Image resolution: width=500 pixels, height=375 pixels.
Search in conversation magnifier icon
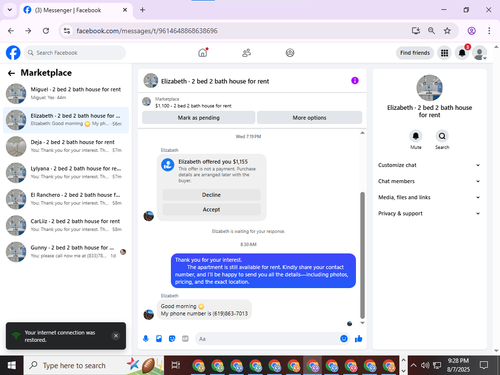[442, 136]
